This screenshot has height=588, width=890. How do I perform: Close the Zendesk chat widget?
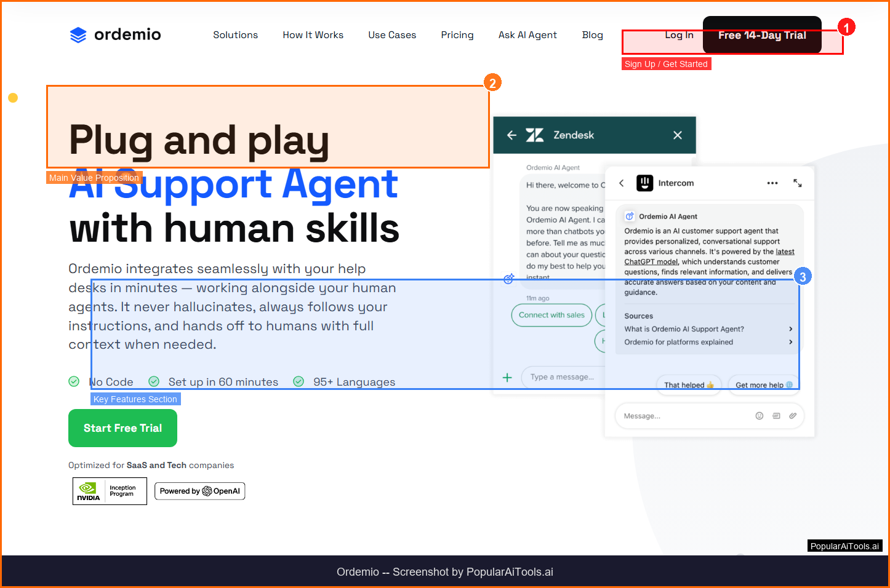pyautogui.click(x=677, y=135)
